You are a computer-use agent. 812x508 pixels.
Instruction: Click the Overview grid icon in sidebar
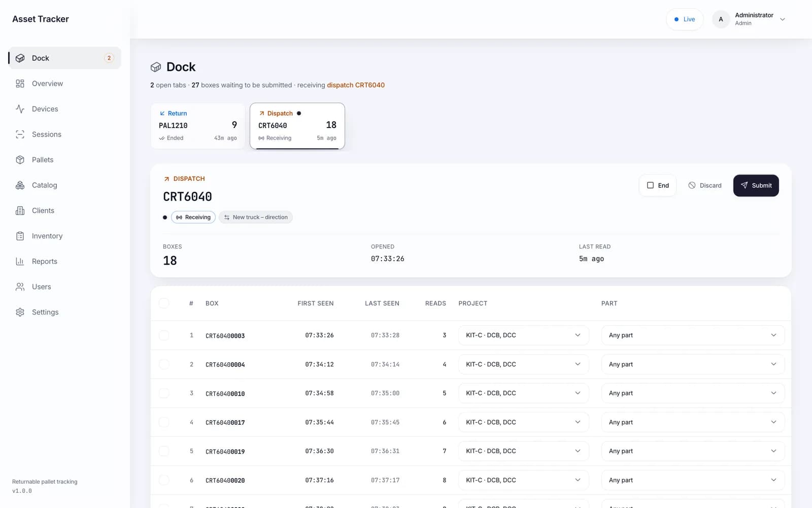point(20,83)
